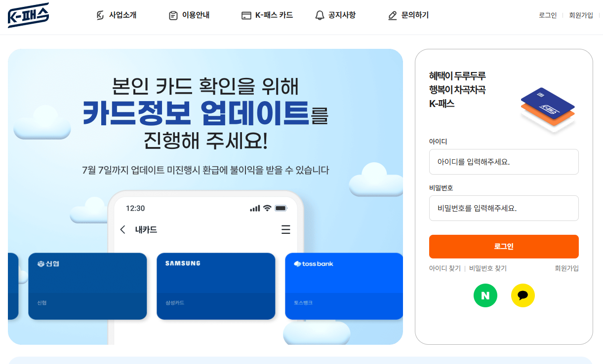Image resolution: width=603 pixels, height=364 pixels.
Task: Sign in with the KakaoTalk icon
Action: 523,295
